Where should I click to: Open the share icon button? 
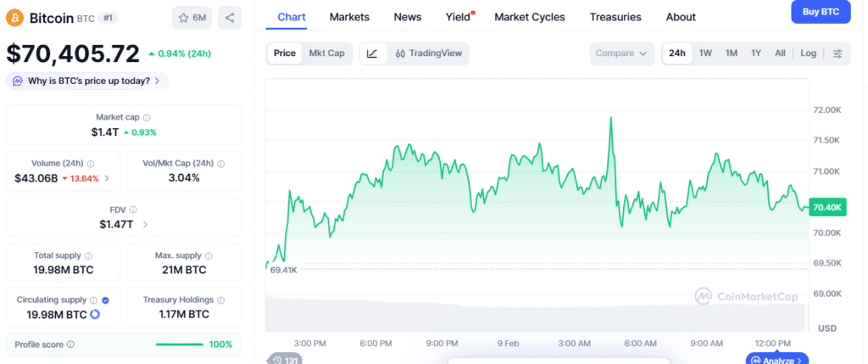(x=230, y=18)
